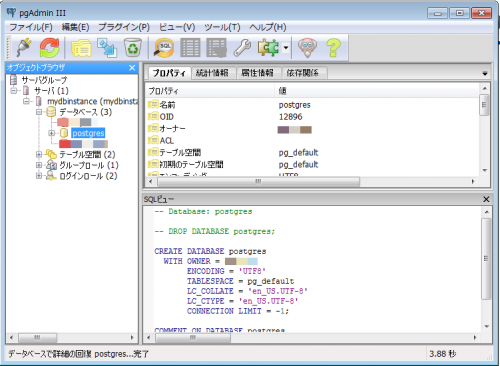Open the plugins puzzle dropdown arrow

point(286,48)
